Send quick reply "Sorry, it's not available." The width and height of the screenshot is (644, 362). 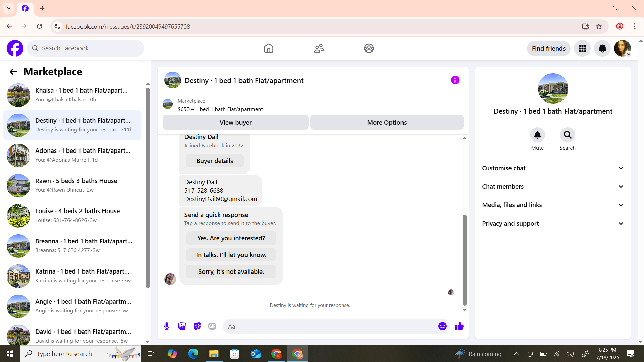[231, 272]
